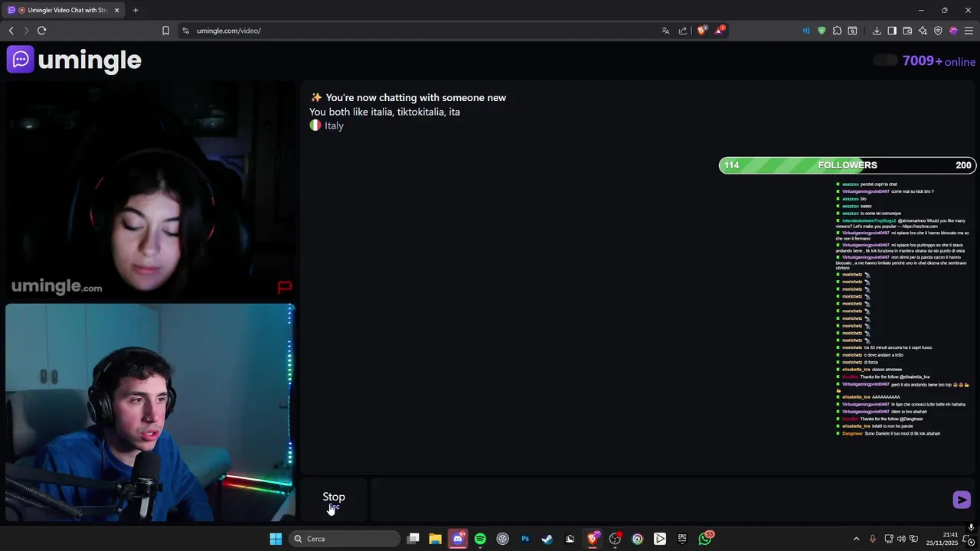Open WhatsApp from taskbar
This screenshot has width=980, height=551.
click(x=705, y=539)
